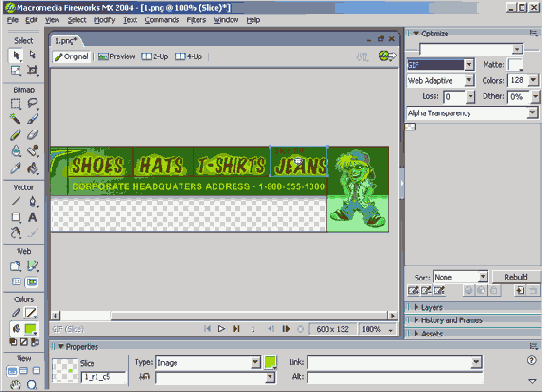Select the Text tool

pos(32,217)
